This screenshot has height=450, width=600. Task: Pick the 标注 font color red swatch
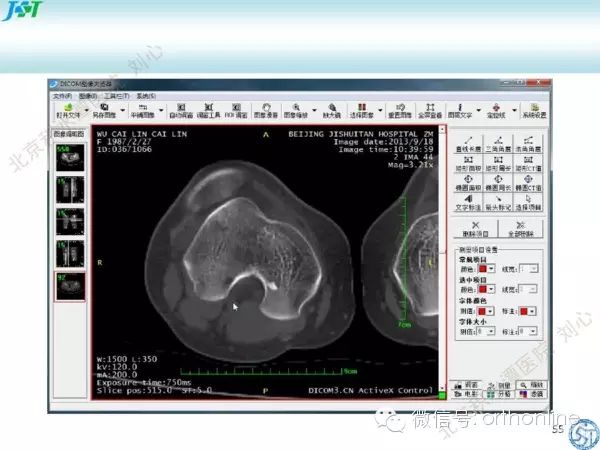524,311
